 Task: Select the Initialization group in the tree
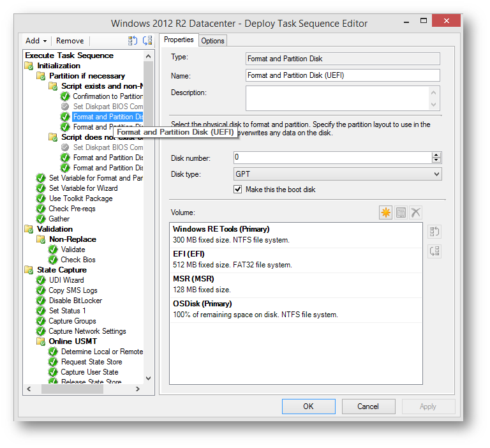pyautogui.click(x=59, y=66)
